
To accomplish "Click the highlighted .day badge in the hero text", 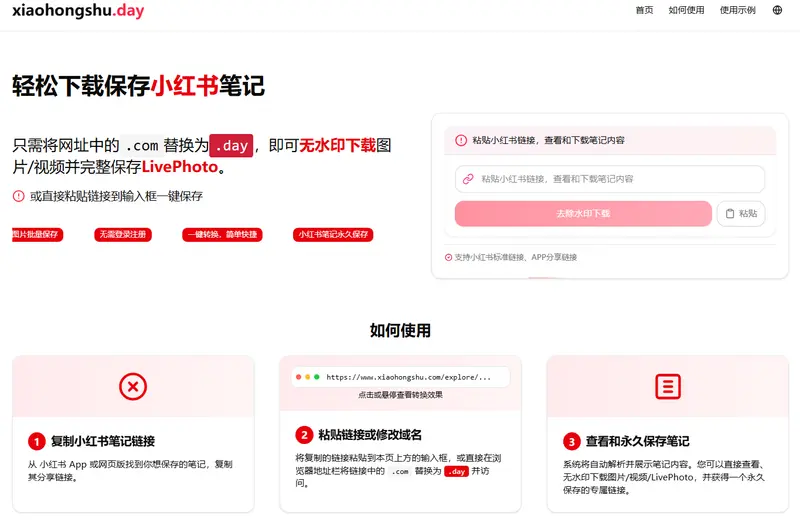I will tap(231, 145).
